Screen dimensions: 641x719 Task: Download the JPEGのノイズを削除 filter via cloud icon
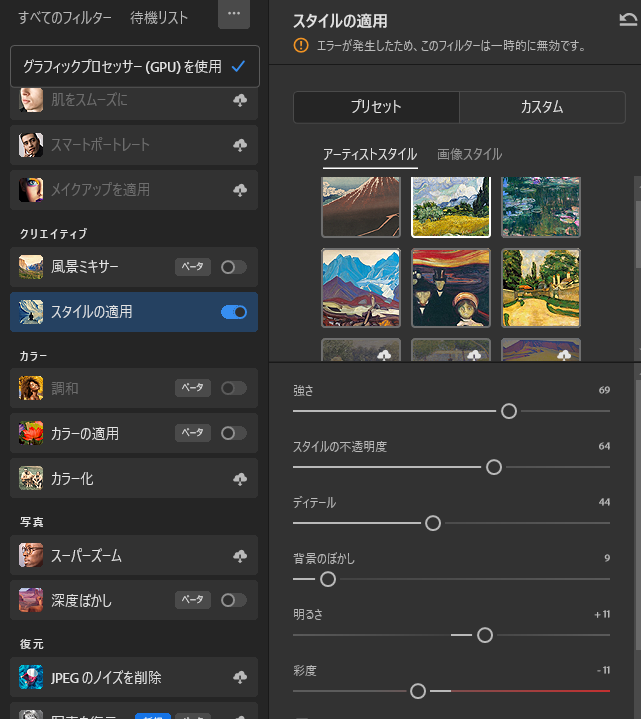(240, 677)
